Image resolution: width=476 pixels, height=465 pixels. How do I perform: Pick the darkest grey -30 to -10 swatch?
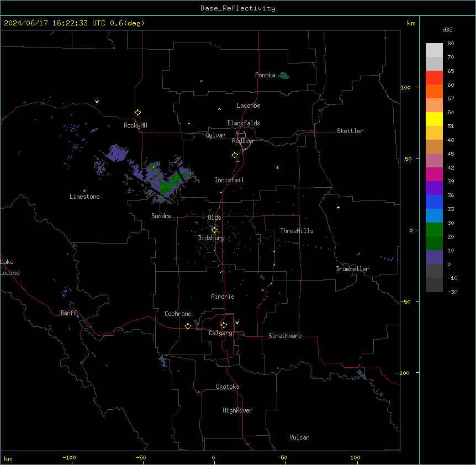(434, 285)
